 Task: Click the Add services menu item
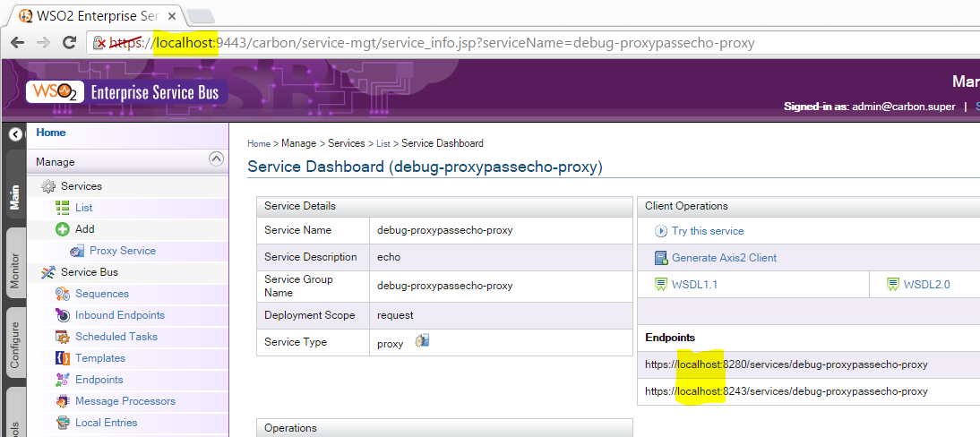tap(85, 229)
